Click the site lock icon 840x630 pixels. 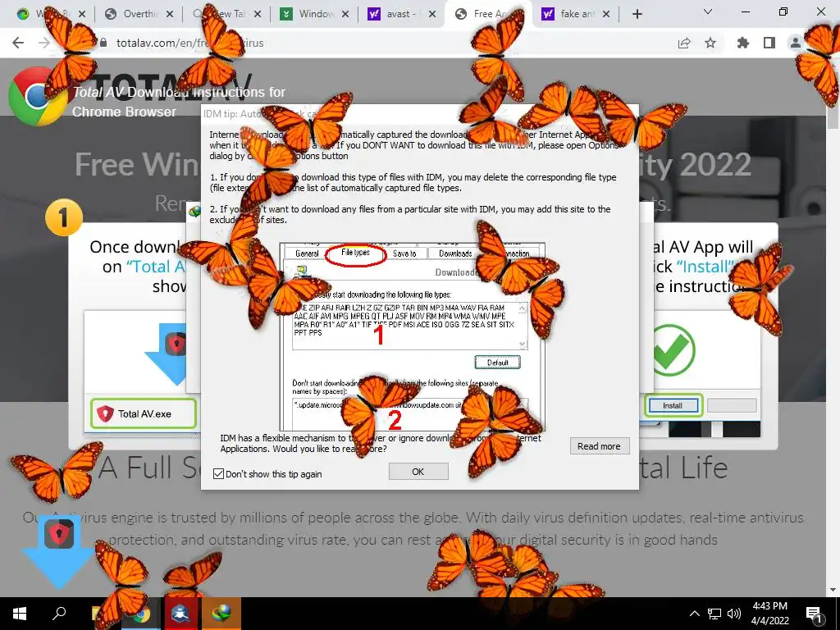[x=103, y=43]
